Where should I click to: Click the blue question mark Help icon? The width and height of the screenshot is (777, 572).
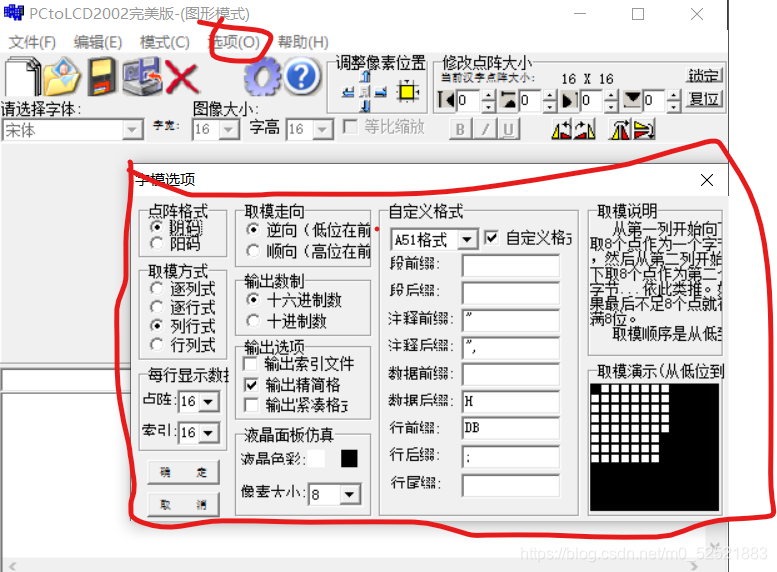[302, 76]
